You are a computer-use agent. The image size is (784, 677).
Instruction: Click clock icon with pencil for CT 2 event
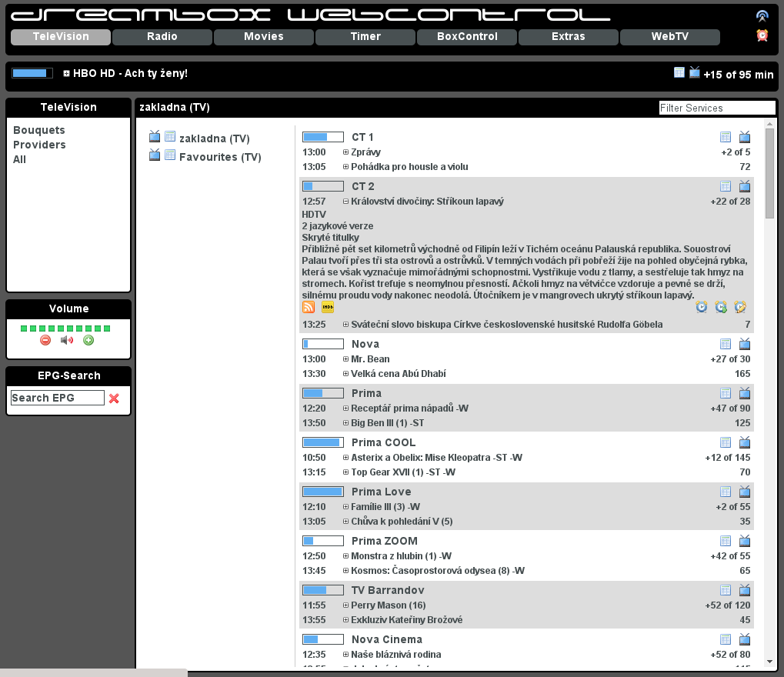coord(740,306)
